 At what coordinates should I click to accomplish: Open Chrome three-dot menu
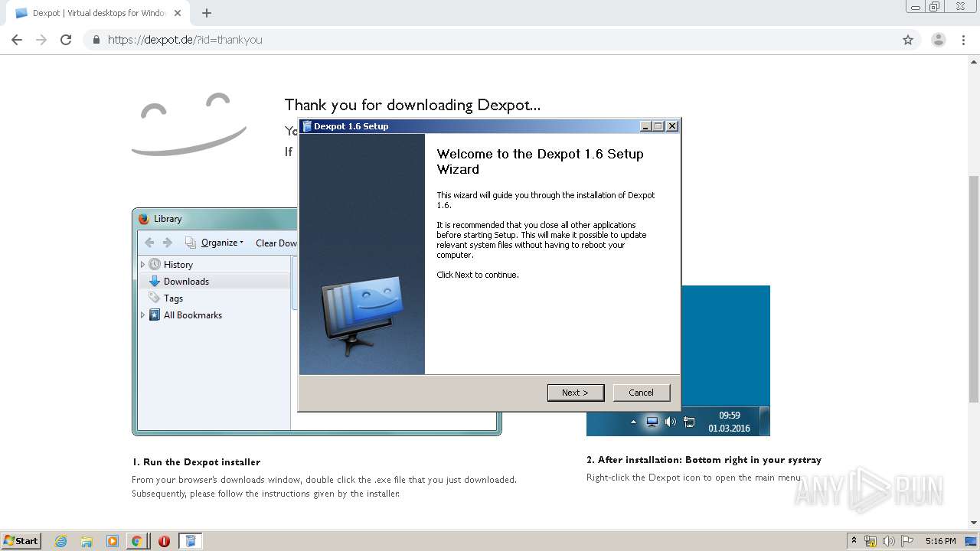(x=964, y=40)
